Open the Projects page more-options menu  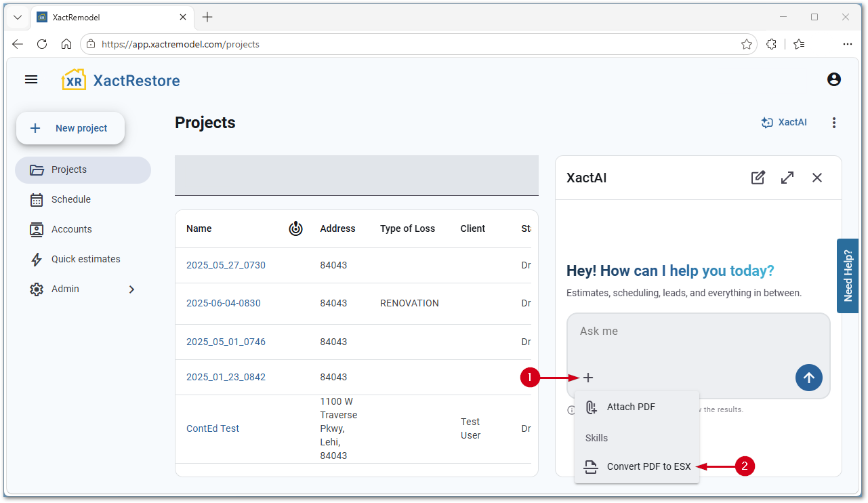coord(834,123)
